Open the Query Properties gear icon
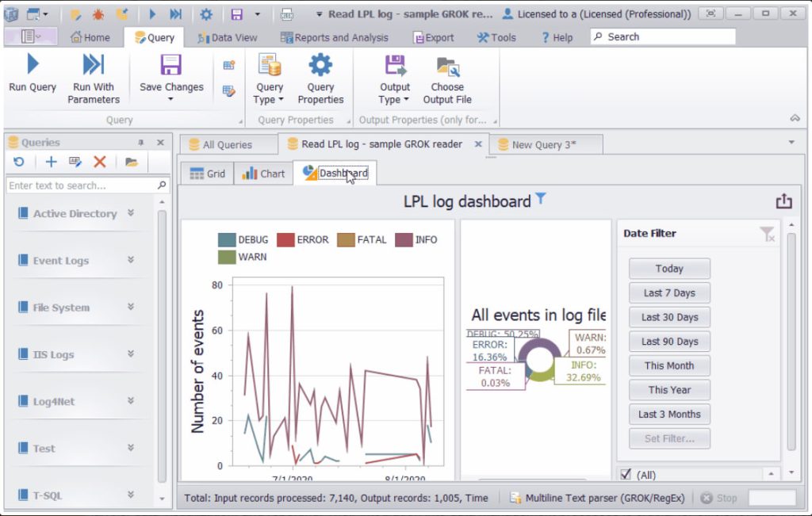812x516 pixels. 320,66
